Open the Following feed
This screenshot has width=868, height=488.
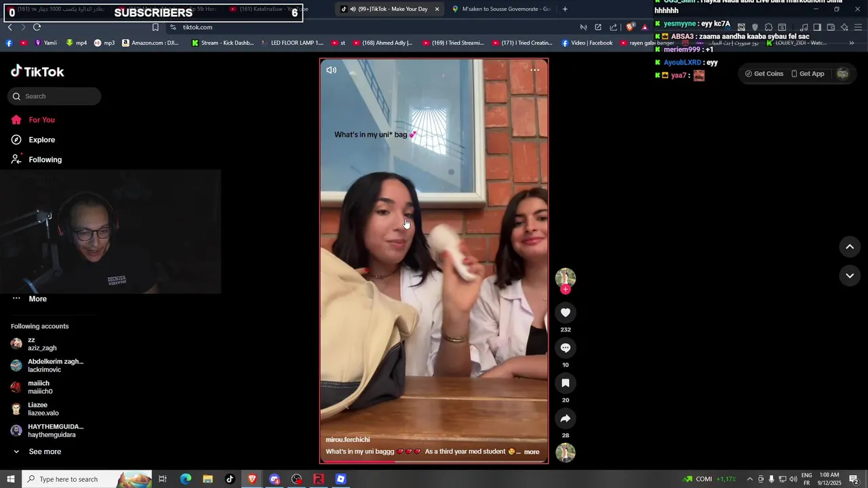point(37,160)
